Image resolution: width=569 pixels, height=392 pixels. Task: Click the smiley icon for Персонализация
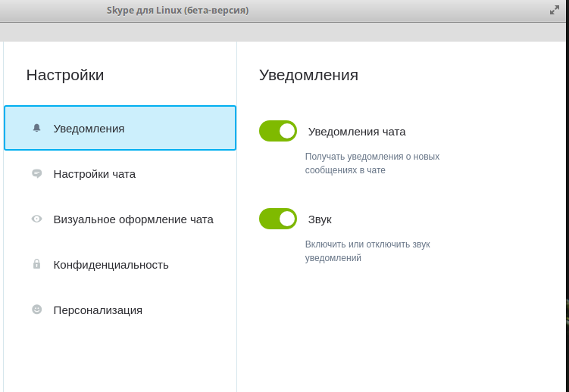coord(36,309)
